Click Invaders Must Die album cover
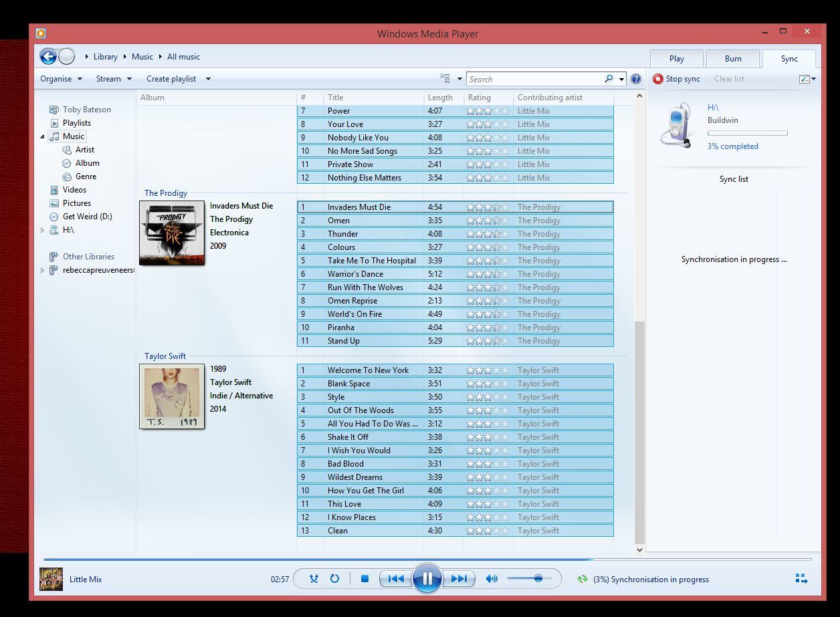840x617 pixels. [x=172, y=233]
